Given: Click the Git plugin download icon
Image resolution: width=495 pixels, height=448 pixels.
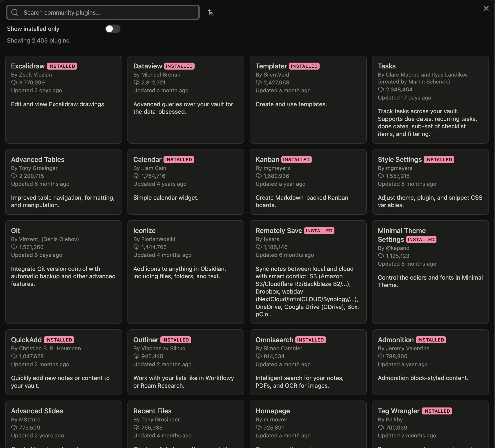Looking at the screenshot, I should click(14, 247).
